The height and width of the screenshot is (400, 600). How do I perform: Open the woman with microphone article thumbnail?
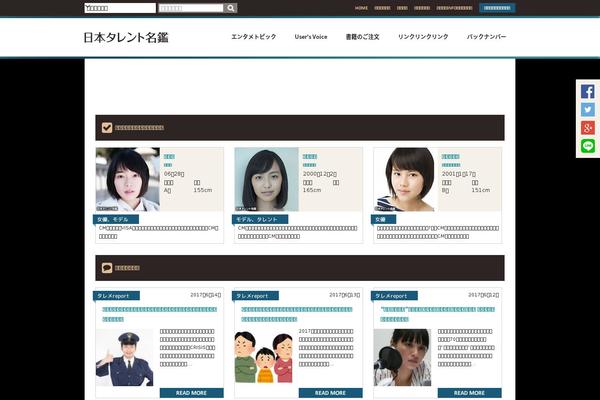coord(402,358)
